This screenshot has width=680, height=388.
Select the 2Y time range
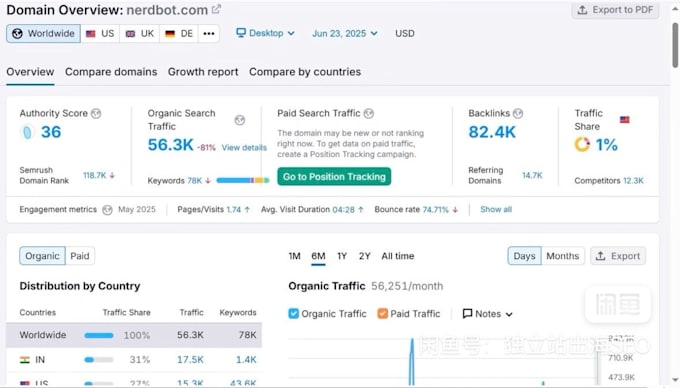click(365, 256)
